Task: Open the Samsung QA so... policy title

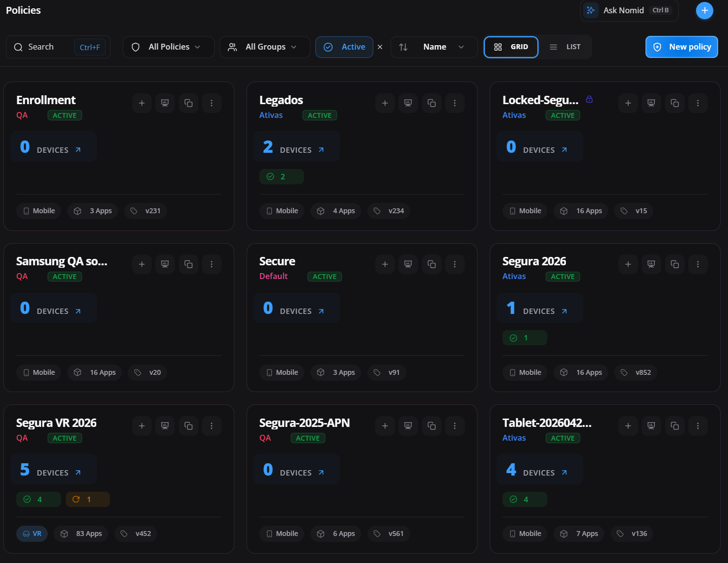Action: 62,261
